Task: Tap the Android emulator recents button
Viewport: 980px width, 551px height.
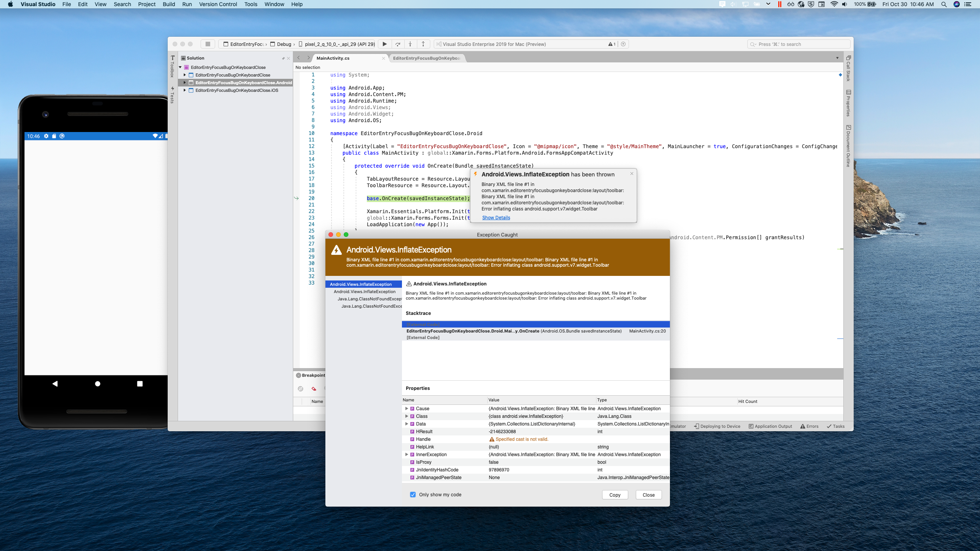Action: coord(140,383)
